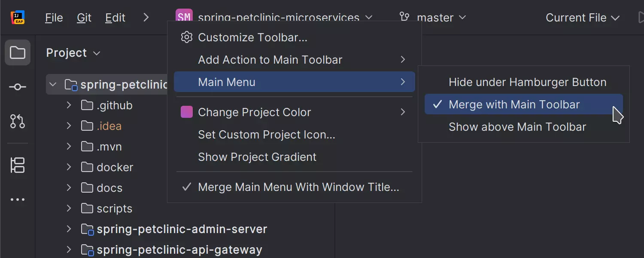
Task: Click the Git branch icon near master
Action: pos(404,17)
